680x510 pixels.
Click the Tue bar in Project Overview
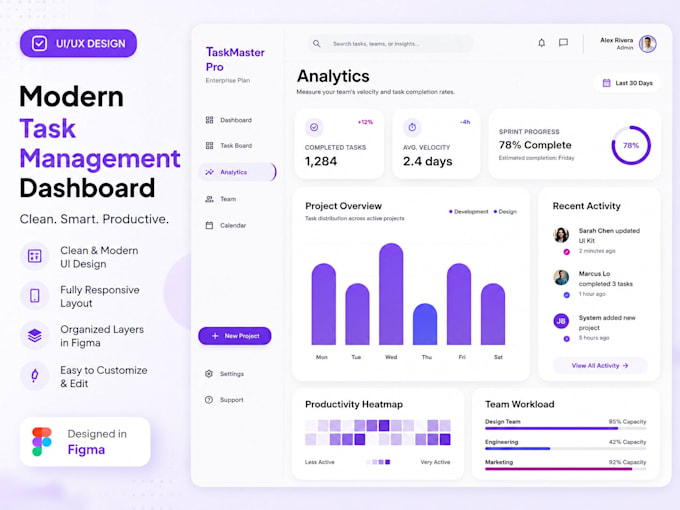click(357, 314)
